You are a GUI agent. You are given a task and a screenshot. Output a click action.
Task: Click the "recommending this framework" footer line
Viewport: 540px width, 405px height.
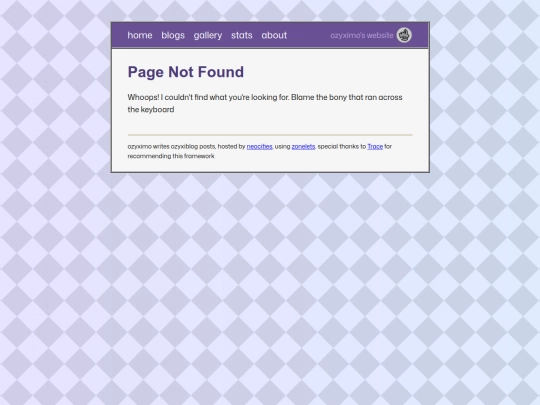[x=171, y=156]
